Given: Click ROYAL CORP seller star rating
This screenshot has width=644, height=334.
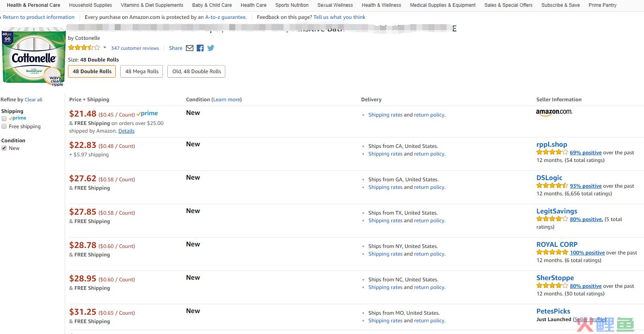Looking at the screenshot, I should [552, 252].
